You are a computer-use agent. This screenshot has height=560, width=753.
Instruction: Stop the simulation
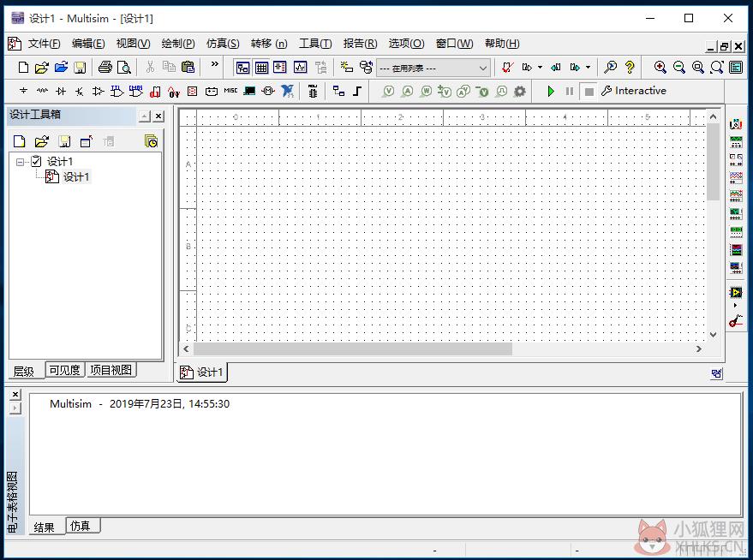[x=589, y=91]
